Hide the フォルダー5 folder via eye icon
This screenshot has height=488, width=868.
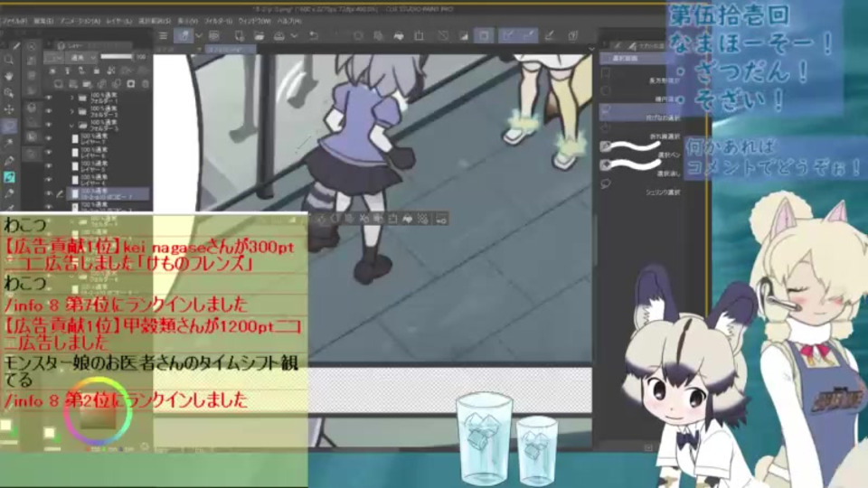(x=49, y=126)
